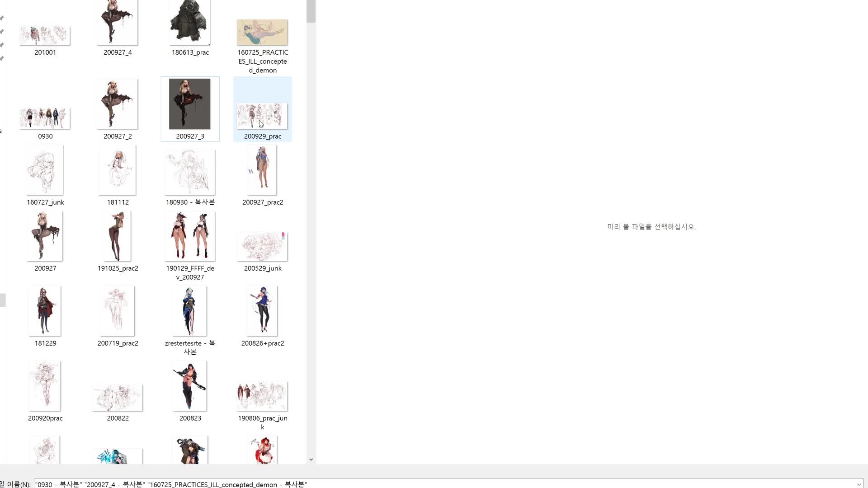
Task: Click the file list scrollbar down arrow
Action: tap(311, 459)
